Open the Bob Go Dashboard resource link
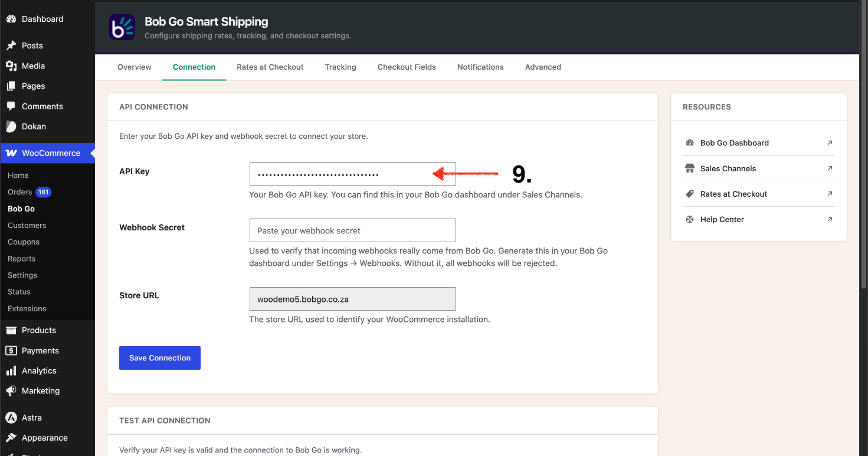The image size is (868, 456). (x=759, y=143)
